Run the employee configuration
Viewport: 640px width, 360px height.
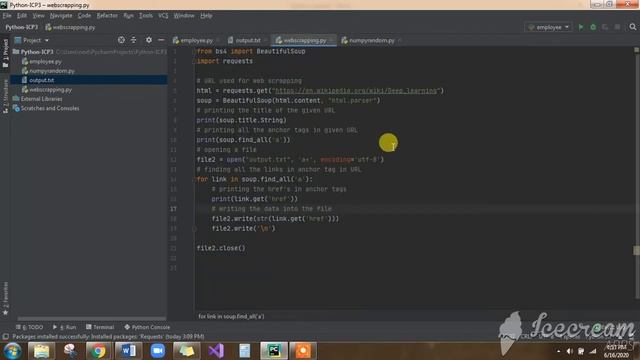[x=581, y=27]
